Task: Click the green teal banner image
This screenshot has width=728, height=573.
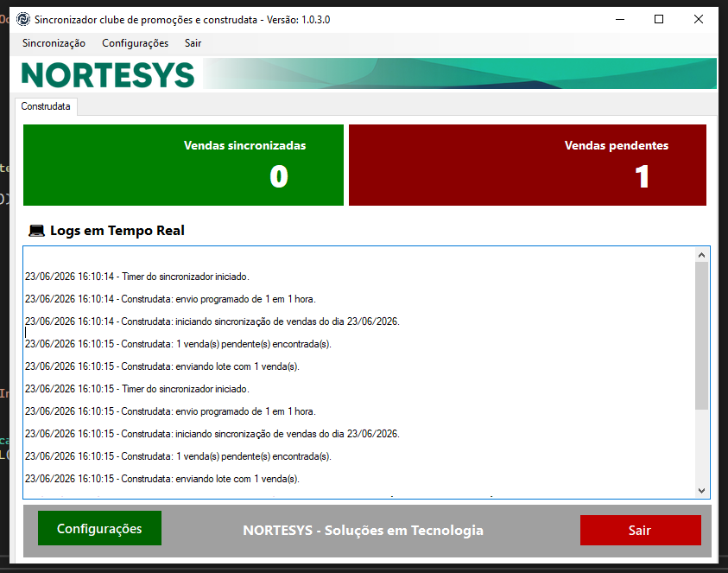Action: [459, 73]
